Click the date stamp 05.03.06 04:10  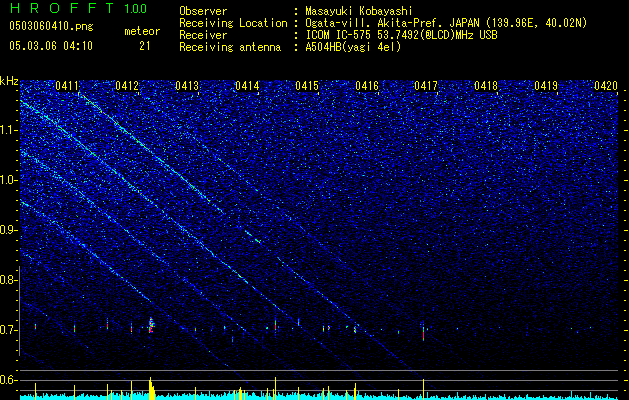pyautogui.click(x=51, y=46)
